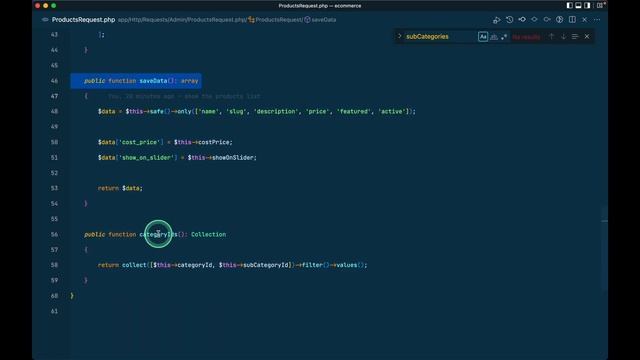
Task: Click $this->showOnSlider on line 51
Action: tap(222, 158)
